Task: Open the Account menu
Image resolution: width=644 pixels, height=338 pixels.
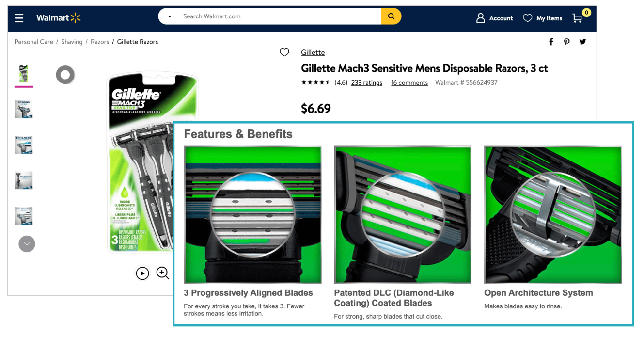Action: [494, 18]
